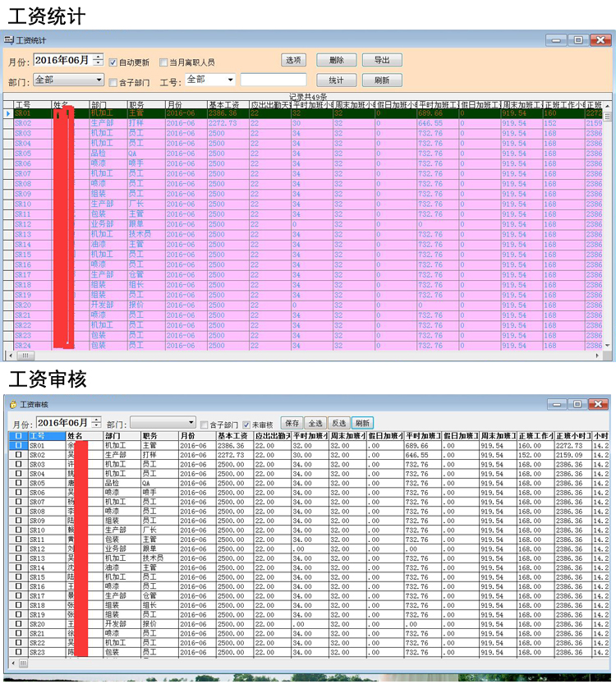Click the 开发部 cell in 工资统计 row SR20
This screenshot has width=616, height=698.
(x=108, y=305)
